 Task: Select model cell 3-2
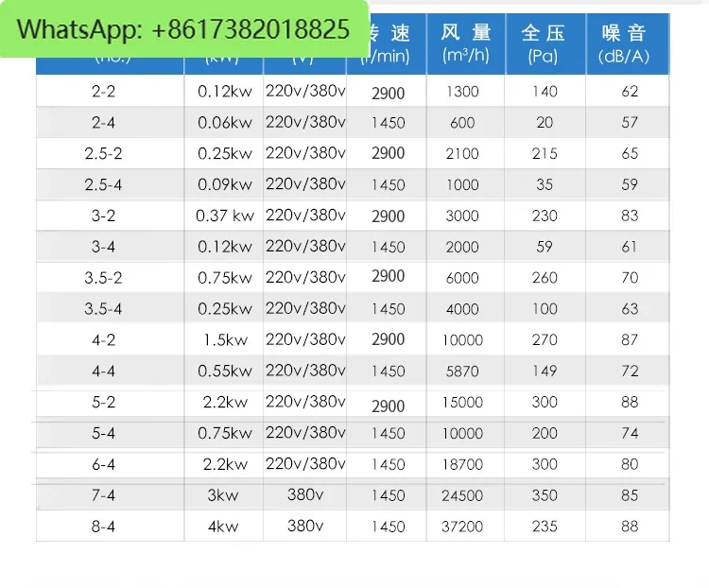pos(104,216)
